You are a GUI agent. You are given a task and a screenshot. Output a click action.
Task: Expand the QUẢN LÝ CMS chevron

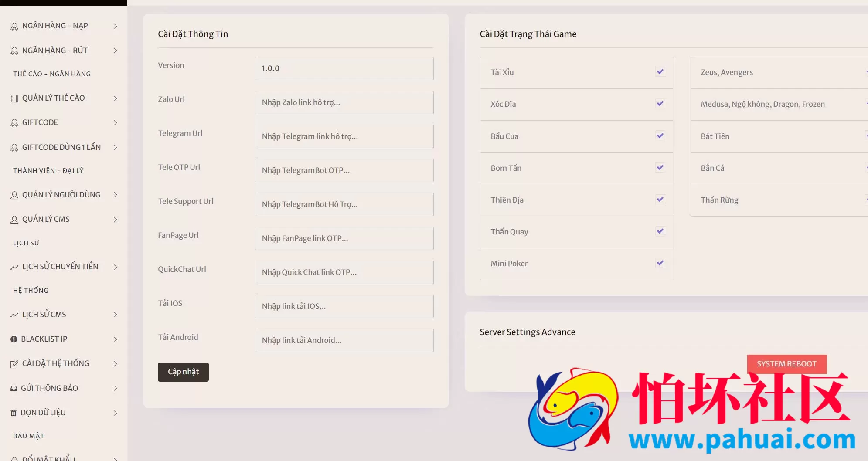coord(116,219)
